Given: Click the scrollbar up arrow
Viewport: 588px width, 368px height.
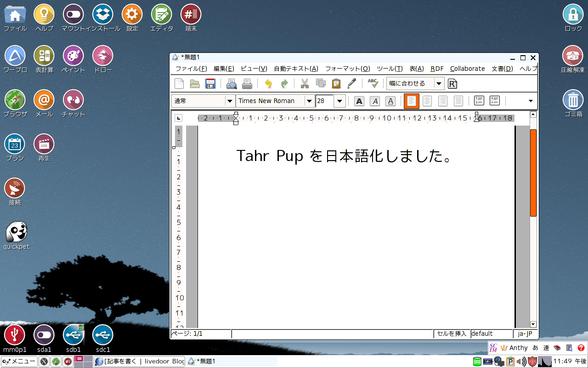Looking at the screenshot, I should tap(533, 115).
